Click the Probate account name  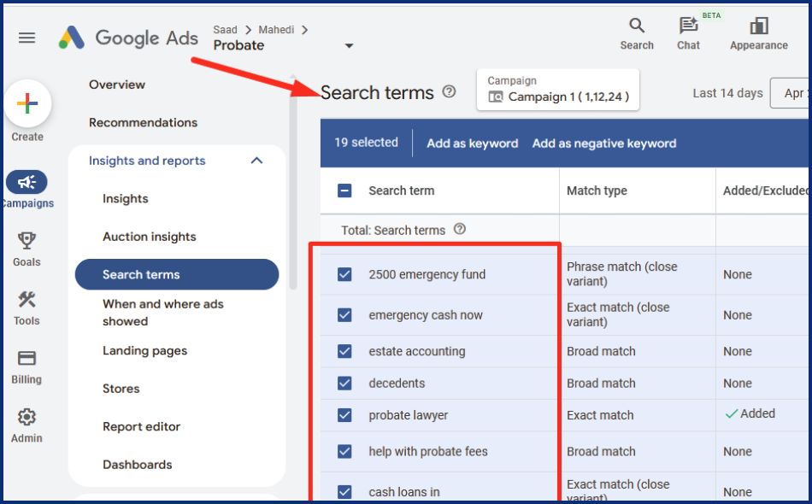pos(238,45)
